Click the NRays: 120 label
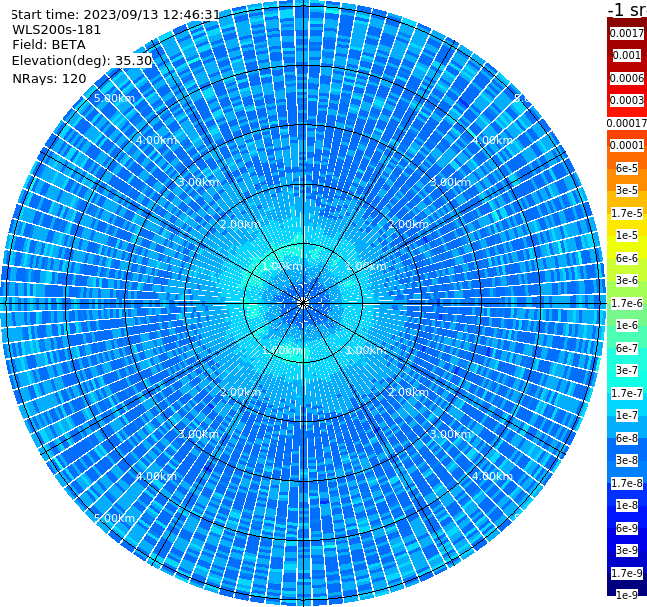The width and height of the screenshot is (647, 607). click(49, 78)
